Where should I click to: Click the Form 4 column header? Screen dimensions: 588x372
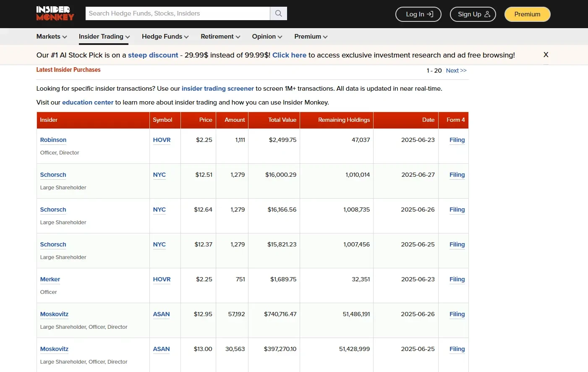click(453, 120)
